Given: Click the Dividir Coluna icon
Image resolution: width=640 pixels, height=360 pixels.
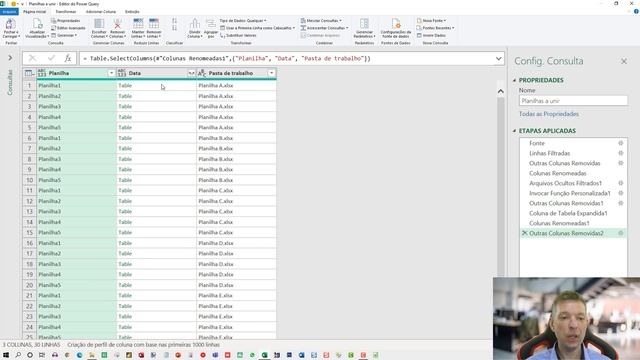Looking at the screenshot, I should coord(195,24).
